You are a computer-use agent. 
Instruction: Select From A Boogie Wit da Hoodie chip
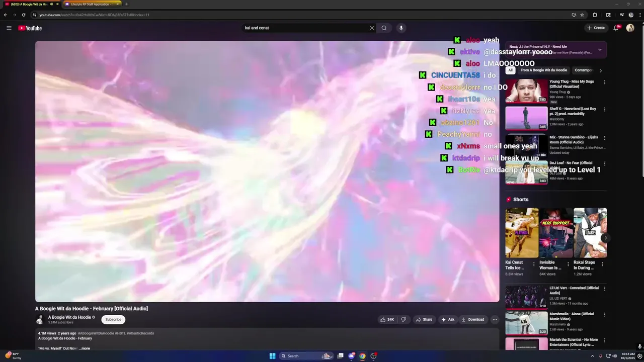point(543,70)
